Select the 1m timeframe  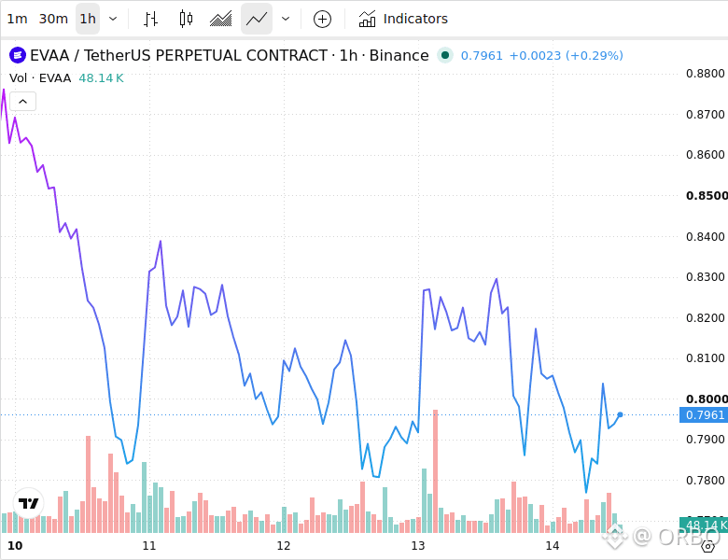pyautogui.click(x=17, y=19)
